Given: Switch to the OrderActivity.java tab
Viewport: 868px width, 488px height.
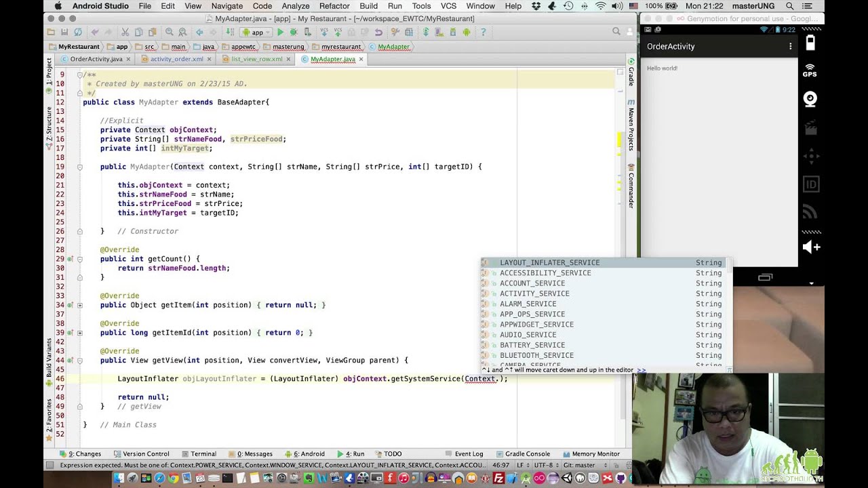Looking at the screenshot, I should 96,59.
